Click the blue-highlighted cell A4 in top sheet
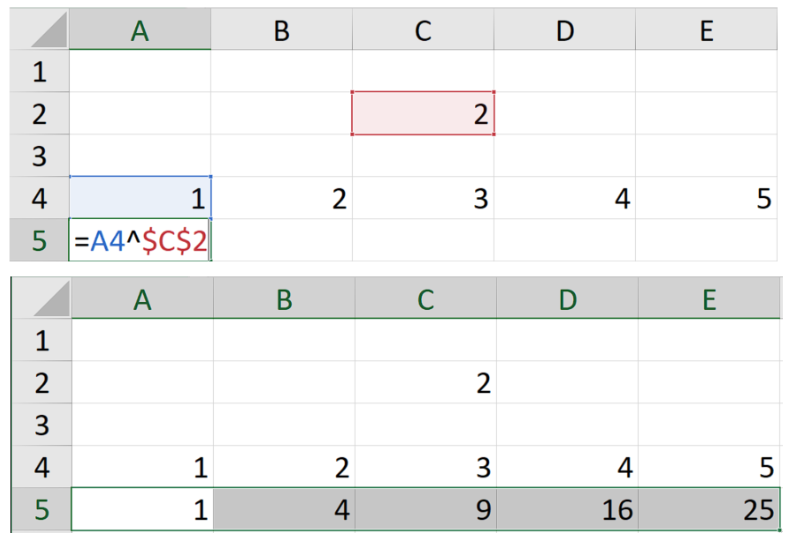Image resolution: width=787 pixels, height=538 pixels. coord(140,197)
